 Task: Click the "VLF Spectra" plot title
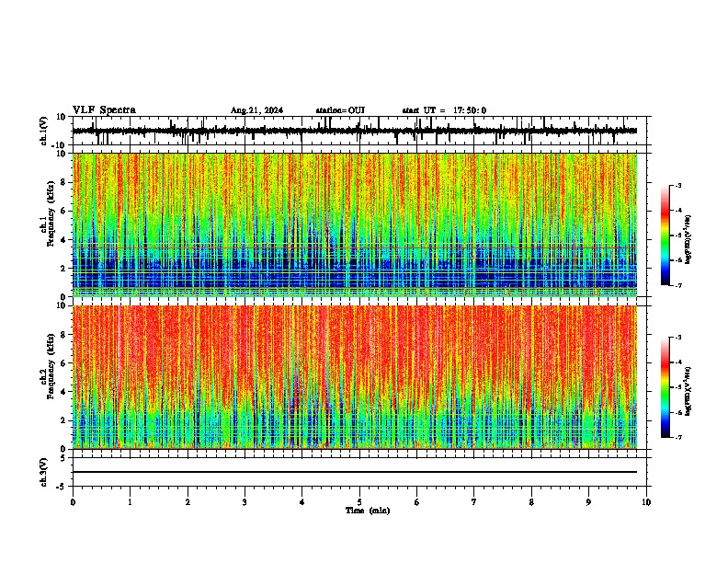104,110
